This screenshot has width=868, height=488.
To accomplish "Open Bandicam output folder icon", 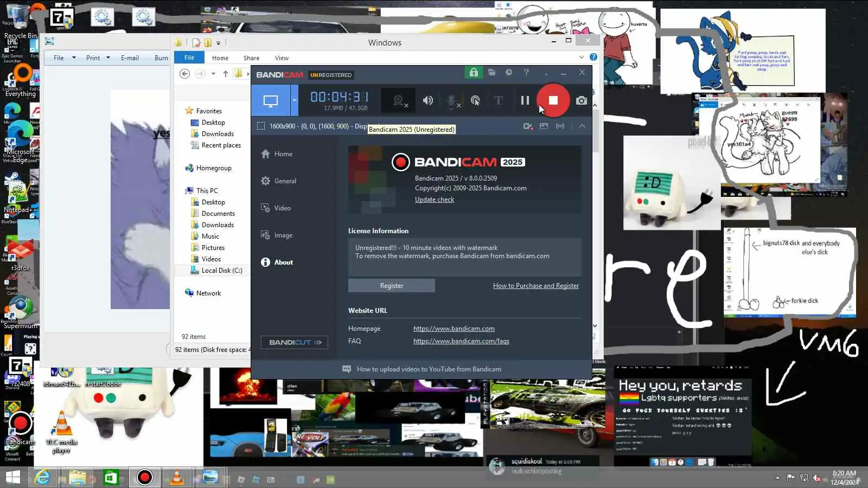I will coord(492,72).
